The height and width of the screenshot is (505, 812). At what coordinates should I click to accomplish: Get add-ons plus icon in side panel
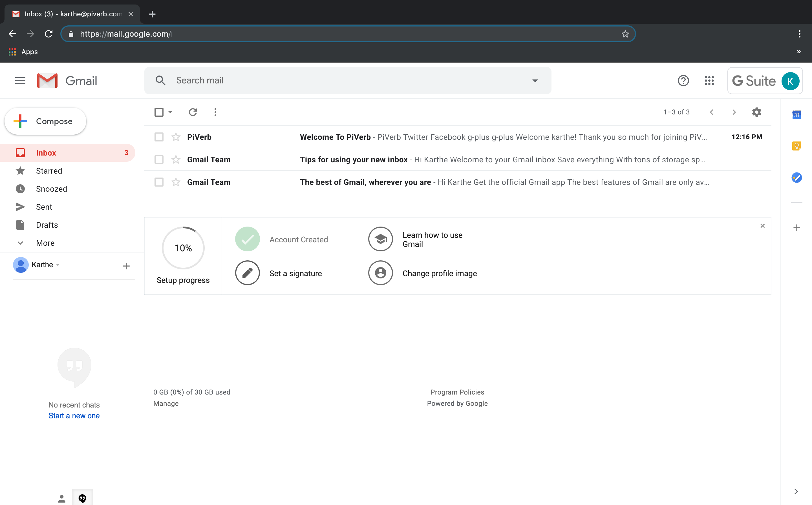(796, 228)
